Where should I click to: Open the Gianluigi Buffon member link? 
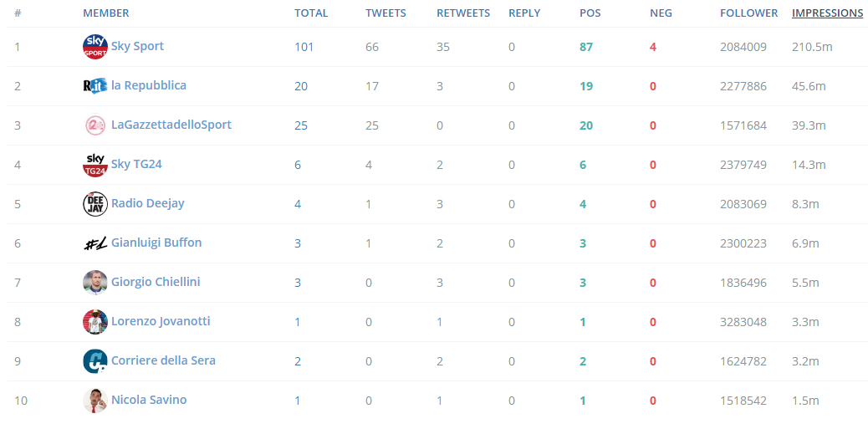156,243
